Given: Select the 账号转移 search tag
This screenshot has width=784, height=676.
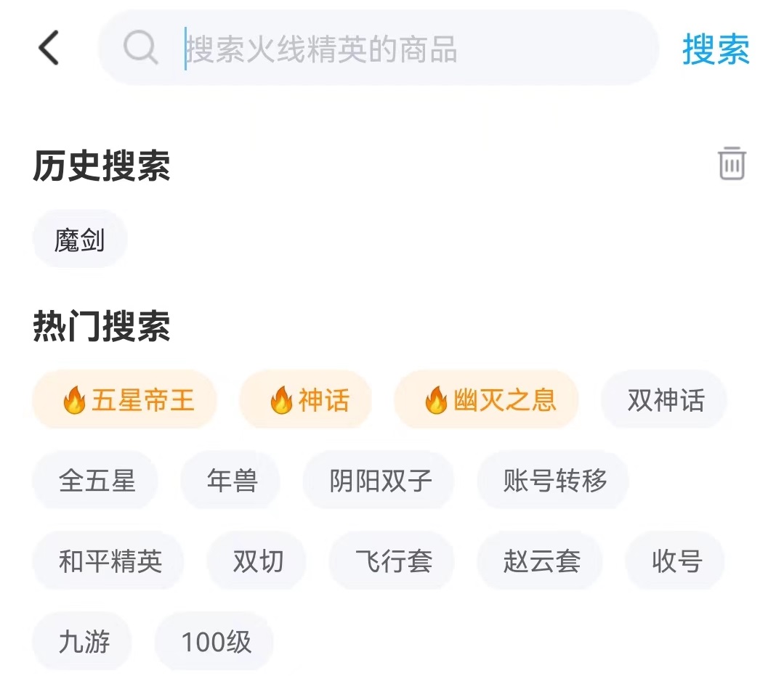Looking at the screenshot, I should pyautogui.click(x=554, y=481).
